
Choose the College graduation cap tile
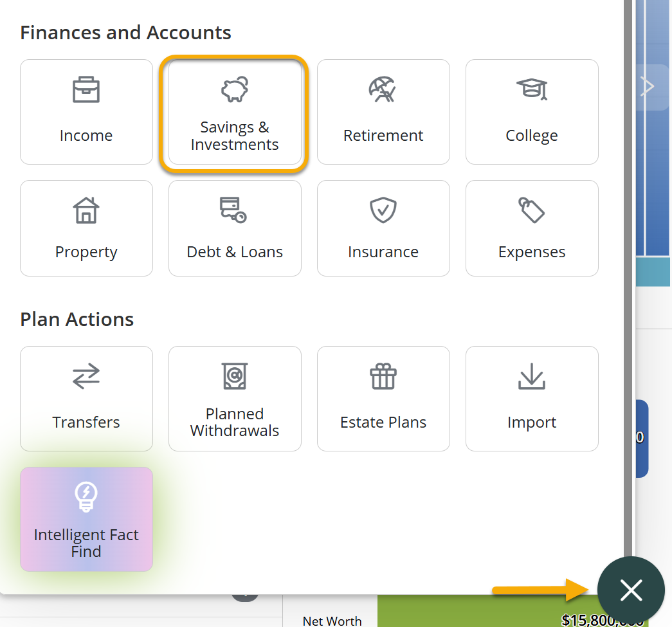[532, 112]
